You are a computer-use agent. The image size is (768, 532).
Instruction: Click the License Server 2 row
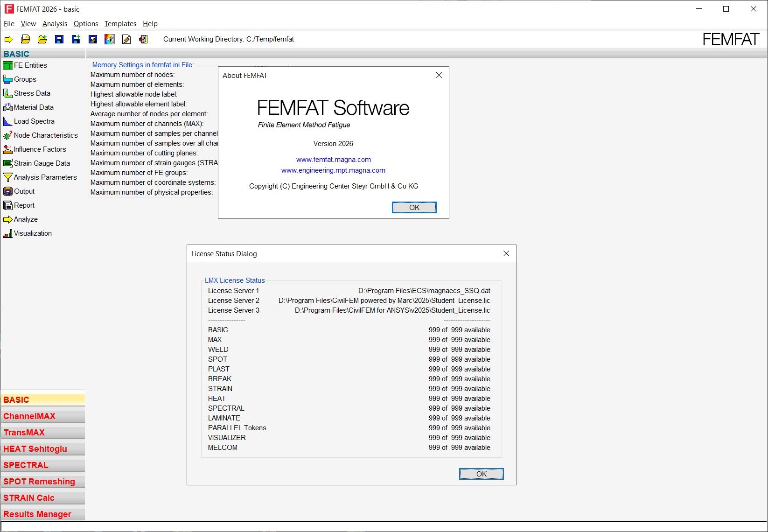click(349, 301)
